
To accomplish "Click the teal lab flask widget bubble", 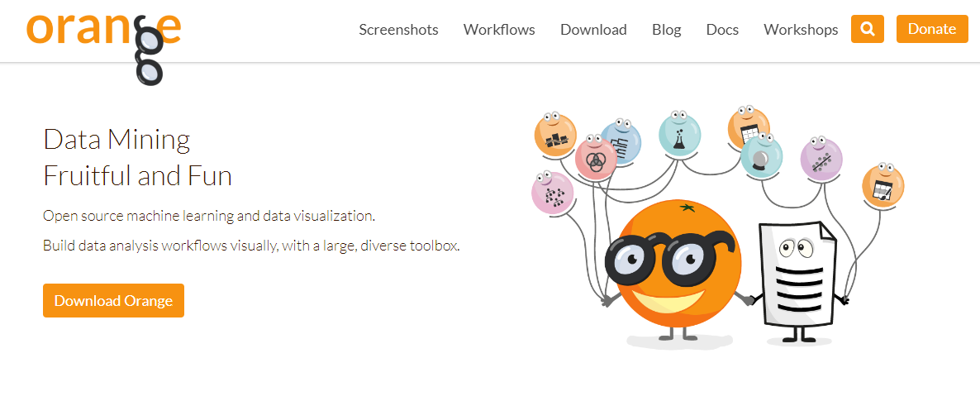I will [679, 136].
